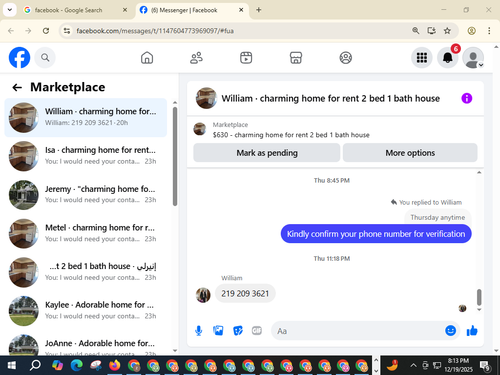Choose a sticker icon
This screenshot has height=375, width=500.
[238, 331]
